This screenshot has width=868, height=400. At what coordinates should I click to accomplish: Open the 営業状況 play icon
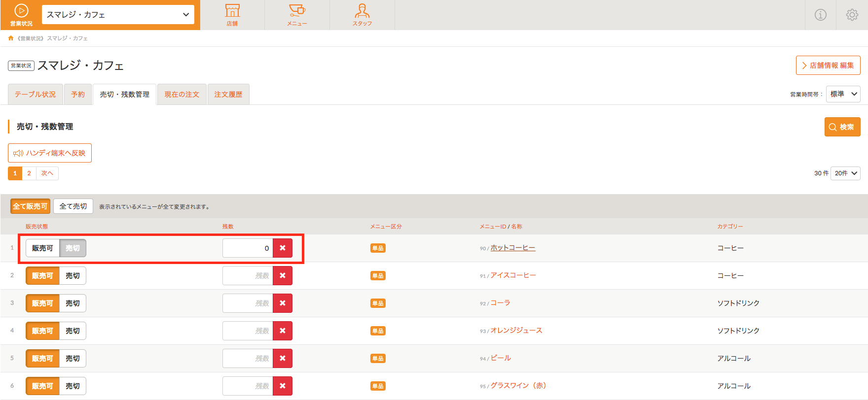[21, 15]
